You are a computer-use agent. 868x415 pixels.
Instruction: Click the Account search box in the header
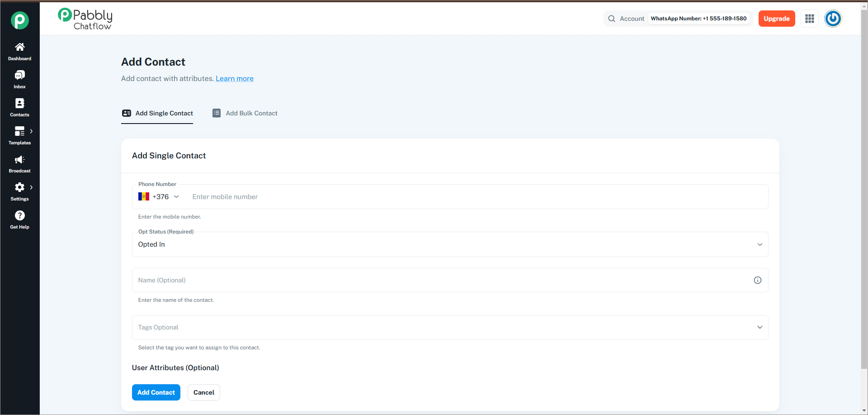678,19
